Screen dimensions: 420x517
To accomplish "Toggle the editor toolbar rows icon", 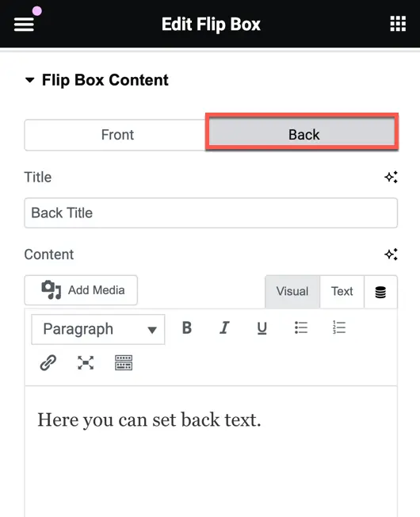I will pos(124,362).
